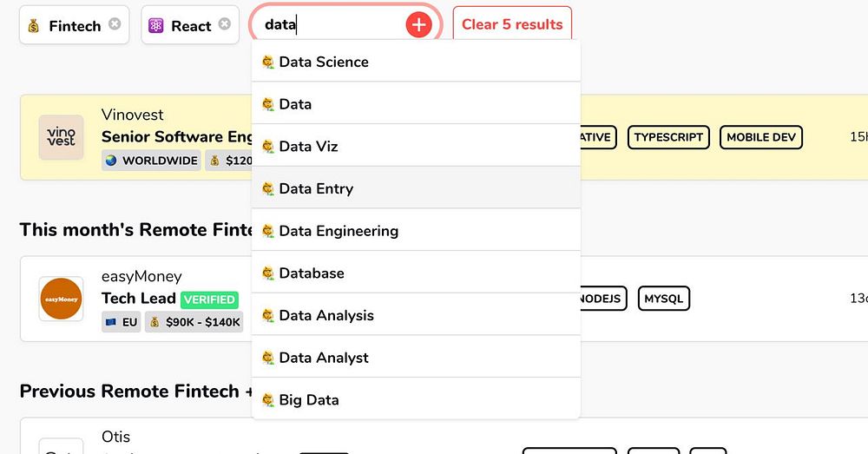The width and height of the screenshot is (868, 454).
Task: Select Database in suggestion list
Action: click(x=312, y=273)
